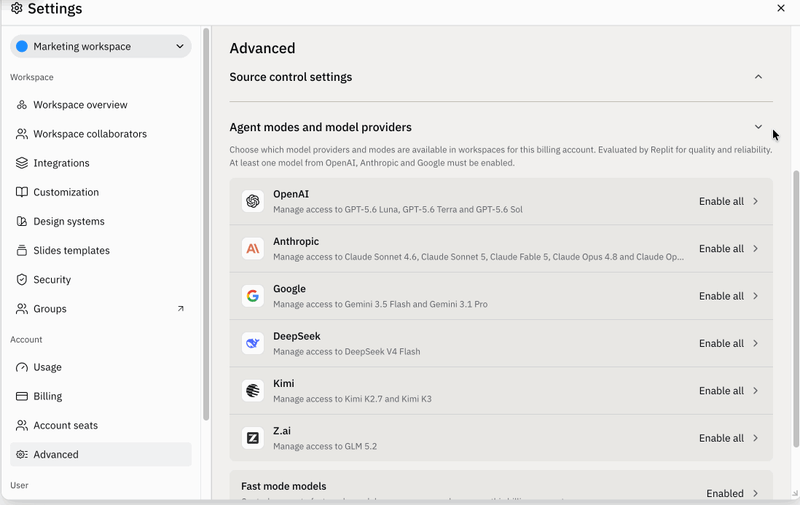Click Enable all for OpenAI
This screenshot has width=800, height=505.
pyautogui.click(x=721, y=201)
